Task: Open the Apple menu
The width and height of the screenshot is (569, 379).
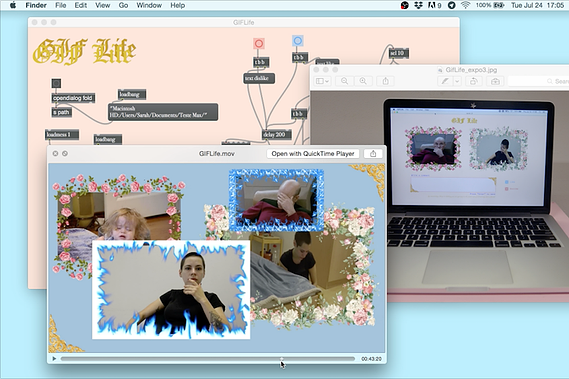Action: [x=13, y=5]
